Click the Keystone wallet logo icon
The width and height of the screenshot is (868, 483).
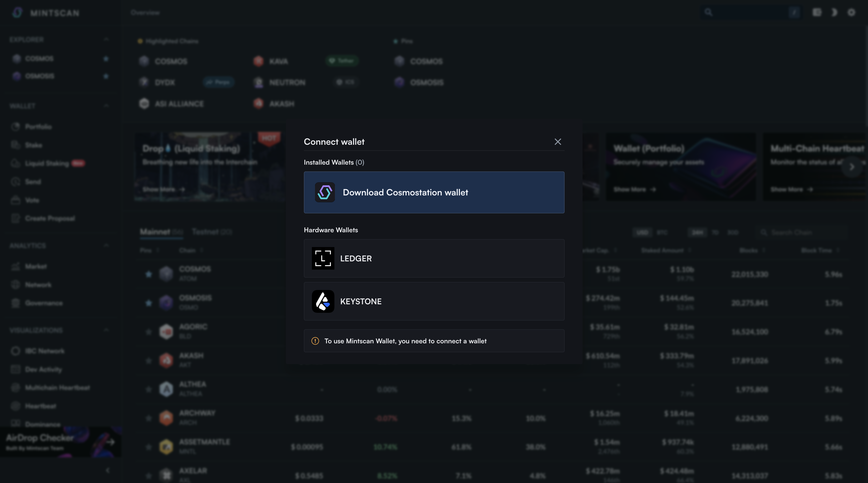pyautogui.click(x=323, y=301)
